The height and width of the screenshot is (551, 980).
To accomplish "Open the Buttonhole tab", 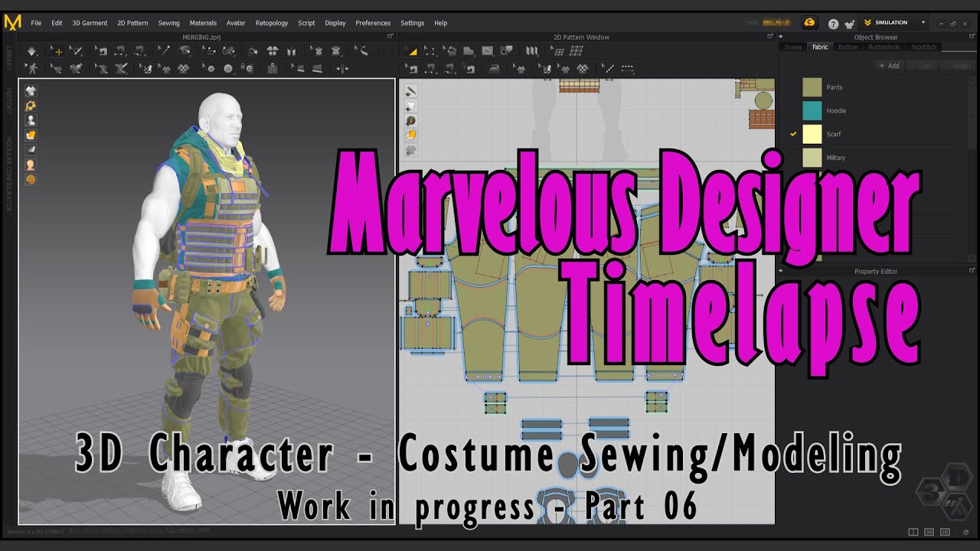I will pos(884,47).
